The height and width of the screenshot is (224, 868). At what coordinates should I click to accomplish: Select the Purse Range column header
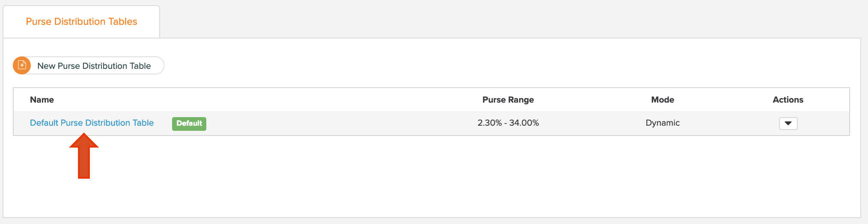click(x=508, y=100)
